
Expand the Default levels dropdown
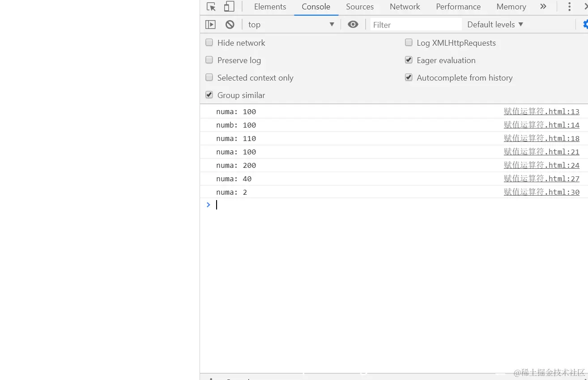tap(495, 25)
